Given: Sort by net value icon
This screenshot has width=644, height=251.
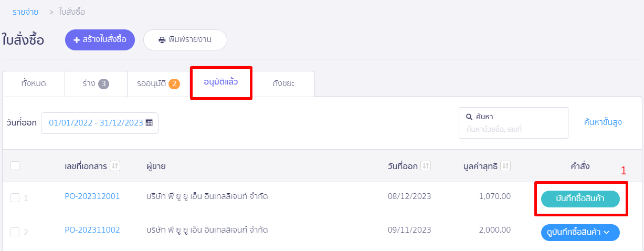Looking at the screenshot, I should [505, 166].
